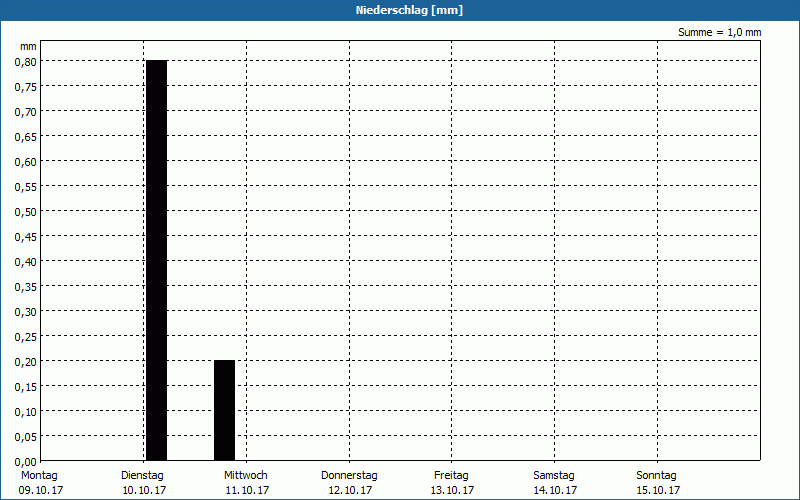Click the 0,80 axis value
This screenshot has height=500, width=800.
tap(26, 62)
